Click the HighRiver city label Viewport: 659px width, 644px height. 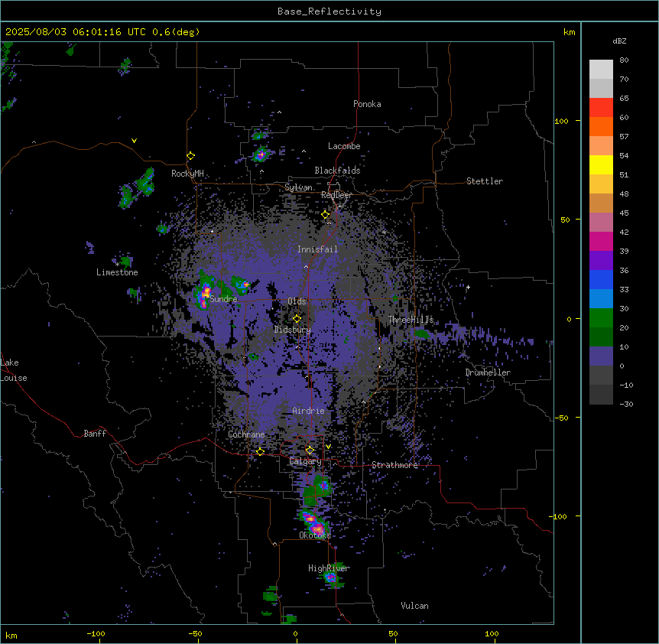point(329,568)
